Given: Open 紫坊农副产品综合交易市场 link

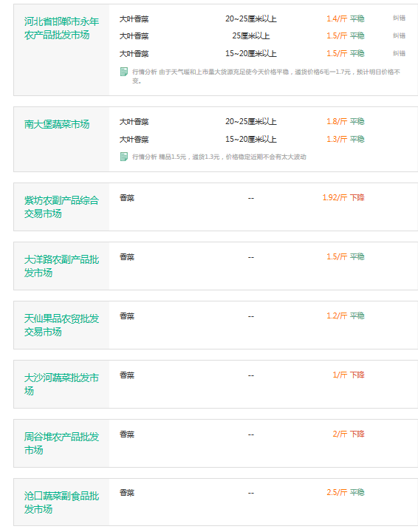Looking at the screenshot, I should [61, 207].
